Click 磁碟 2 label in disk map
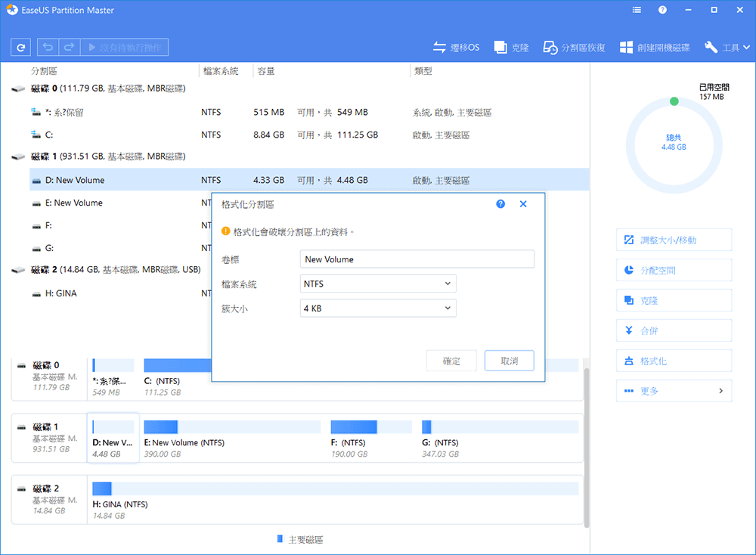 [x=46, y=488]
